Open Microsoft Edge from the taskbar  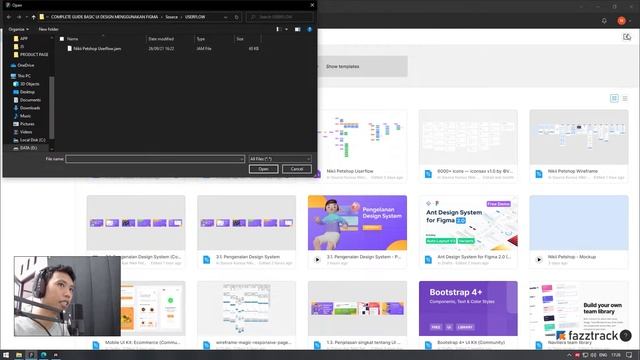click(x=43, y=355)
